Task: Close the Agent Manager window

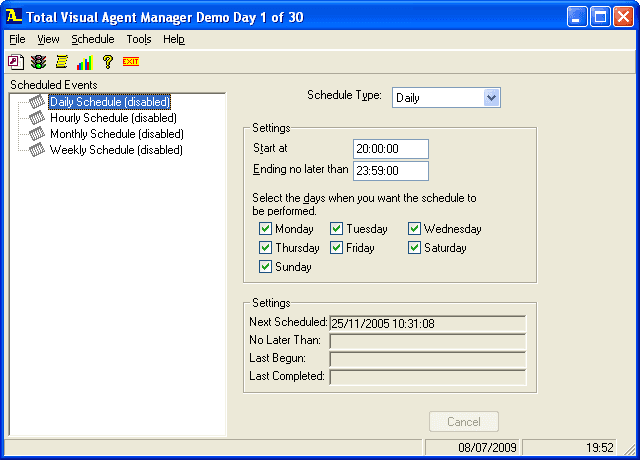Action: [x=623, y=17]
